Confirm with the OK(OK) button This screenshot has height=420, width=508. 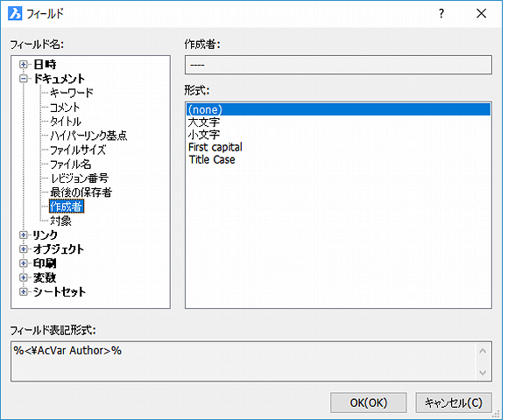pyautogui.click(x=369, y=402)
